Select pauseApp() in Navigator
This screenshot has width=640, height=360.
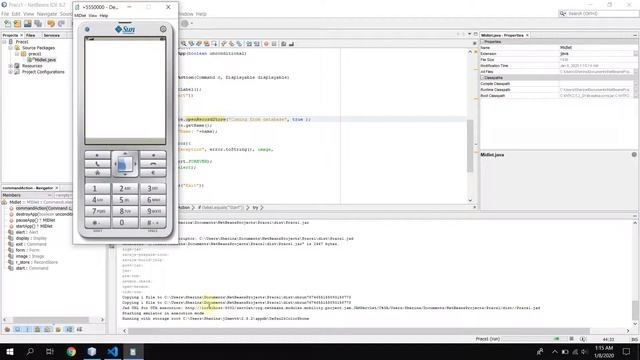35,220
